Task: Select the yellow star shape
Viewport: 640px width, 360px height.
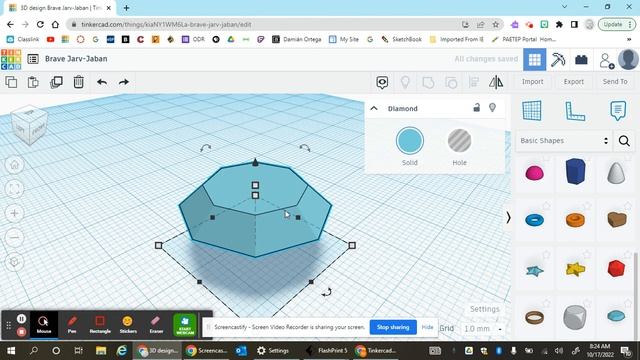Action: (576, 269)
